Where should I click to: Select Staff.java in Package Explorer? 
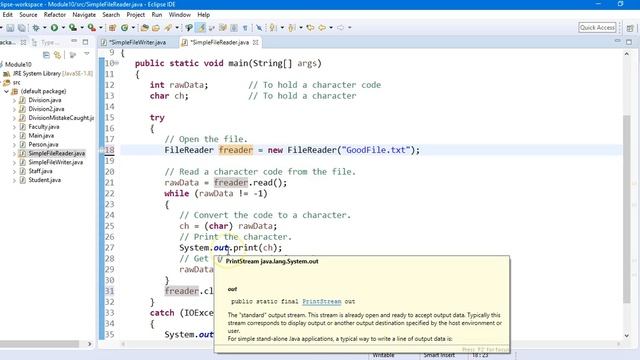coord(40,171)
